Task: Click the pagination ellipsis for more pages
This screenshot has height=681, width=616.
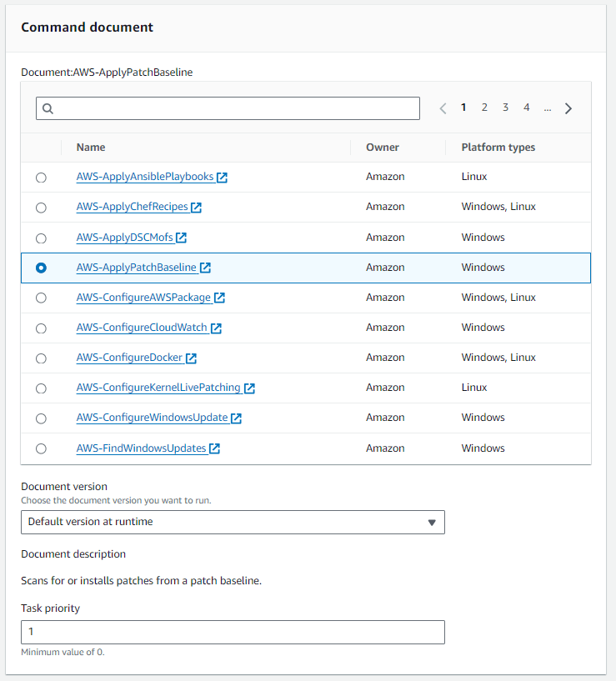Action: (x=548, y=108)
